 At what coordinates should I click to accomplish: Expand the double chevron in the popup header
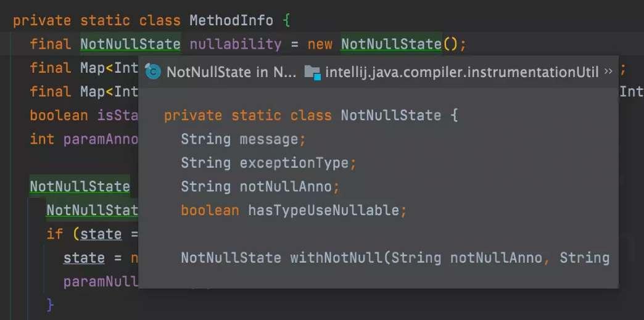[x=608, y=72]
